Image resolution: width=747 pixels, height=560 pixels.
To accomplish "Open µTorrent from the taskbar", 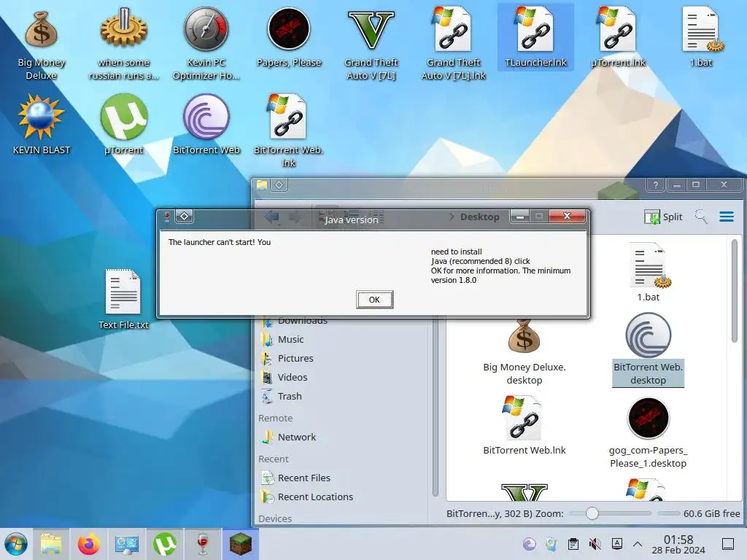I will [x=165, y=544].
